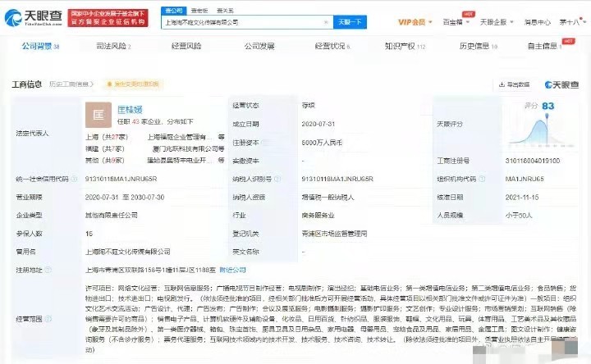Click approval date 2021-11-15

[522, 198]
